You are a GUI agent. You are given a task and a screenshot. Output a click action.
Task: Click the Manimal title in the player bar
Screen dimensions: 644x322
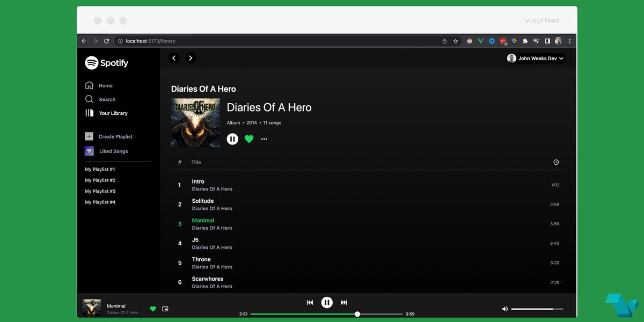coord(116,306)
